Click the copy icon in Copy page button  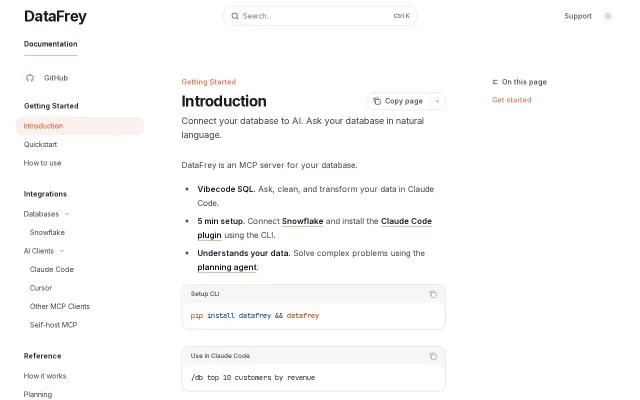pyautogui.click(x=377, y=101)
